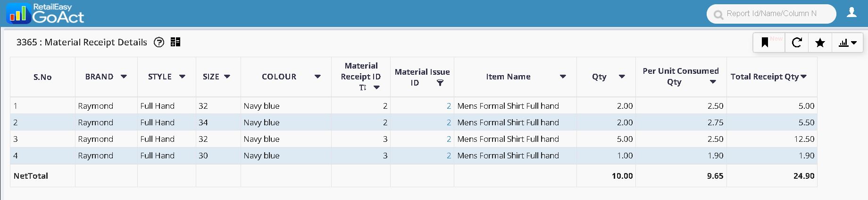Click the bookmark icon
868x200 pixels.
pos(765,43)
